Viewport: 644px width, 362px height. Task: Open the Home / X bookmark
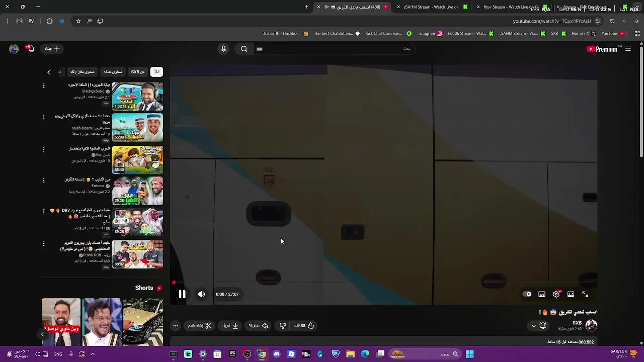[x=584, y=34]
